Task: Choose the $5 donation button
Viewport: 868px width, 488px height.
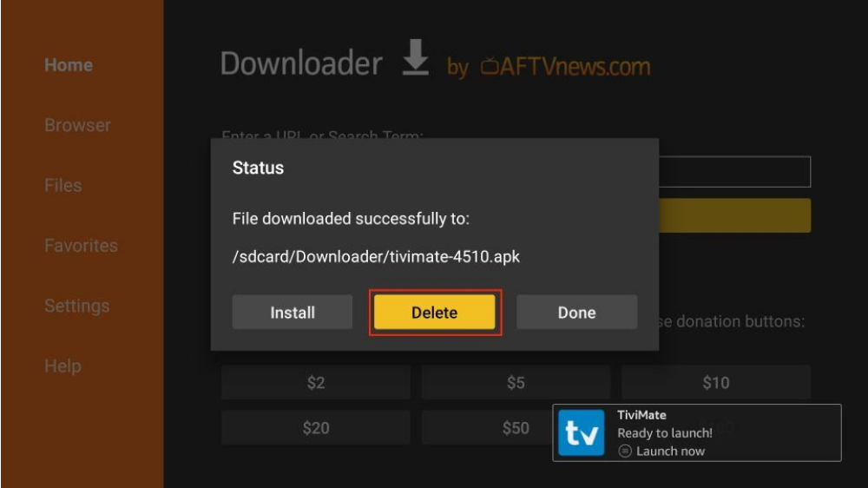Action: (x=516, y=382)
